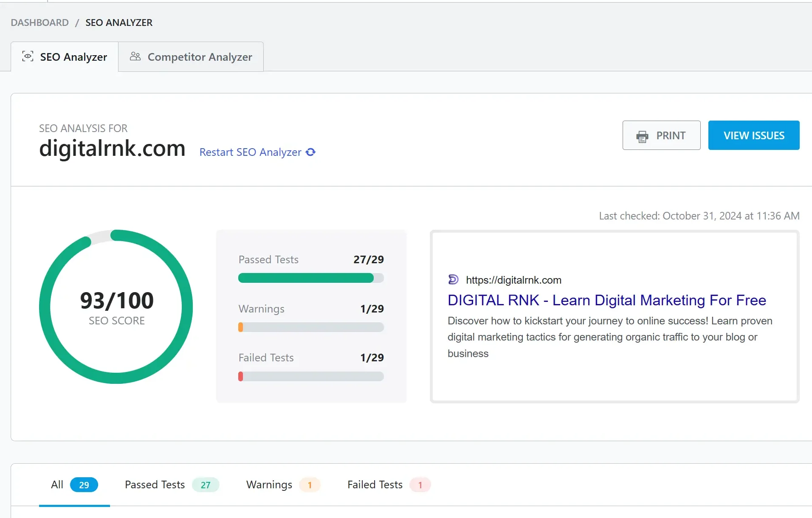Click the blue 29 count badge

click(84, 484)
